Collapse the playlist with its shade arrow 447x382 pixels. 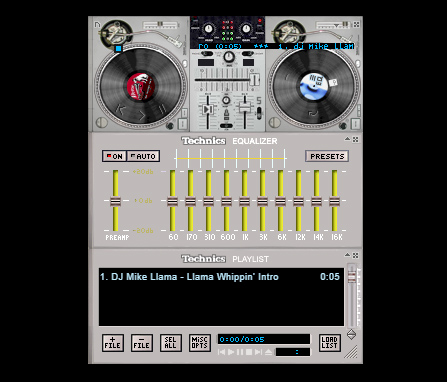[347, 255]
